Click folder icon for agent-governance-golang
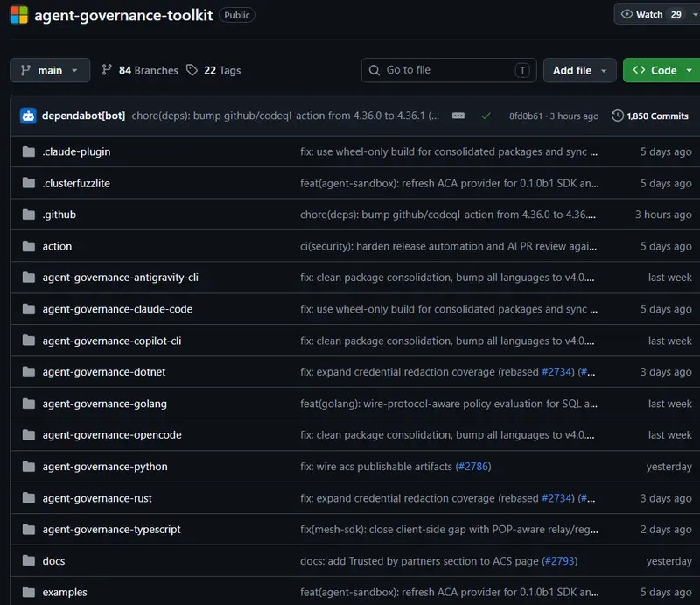The image size is (700, 605). tap(29, 404)
